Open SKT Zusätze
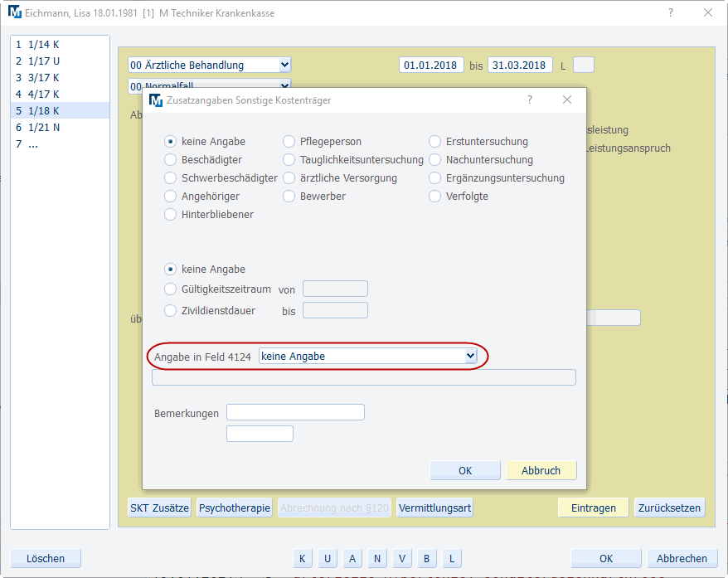 [x=159, y=508]
